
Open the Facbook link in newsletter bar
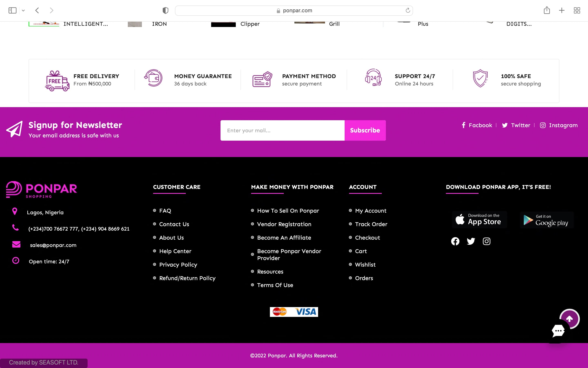tap(477, 125)
